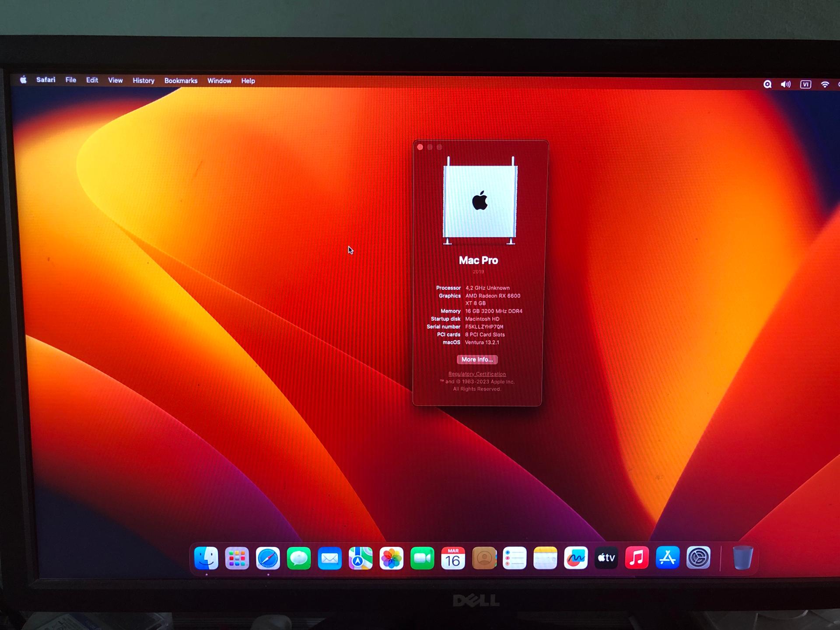
Task: Open the Trash in the Dock
Action: click(x=742, y=558)
